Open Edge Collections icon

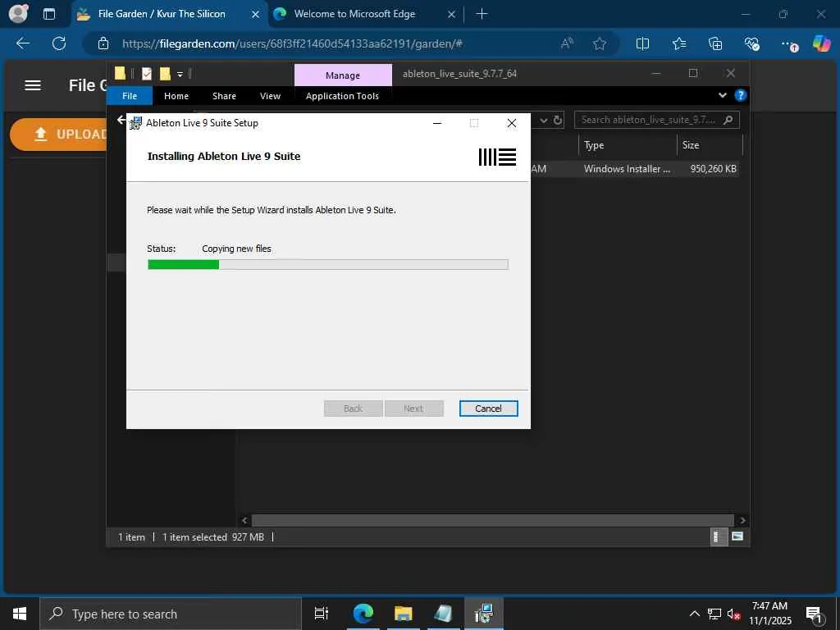point(715,43)
